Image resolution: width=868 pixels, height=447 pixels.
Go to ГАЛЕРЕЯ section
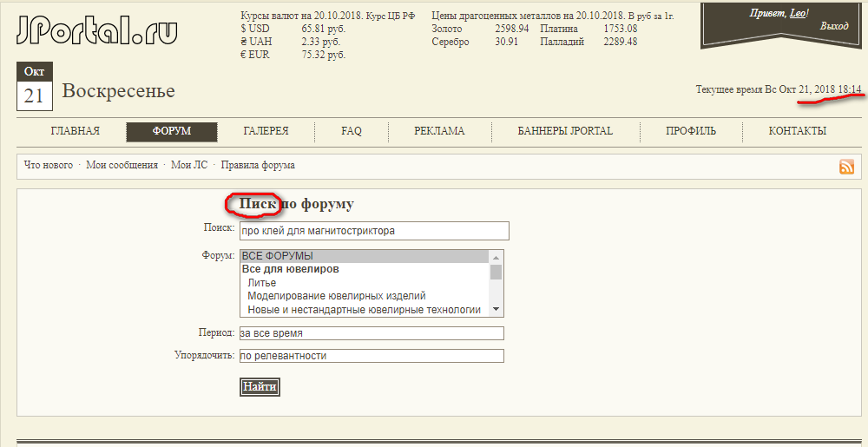click(x=266, y=131)
